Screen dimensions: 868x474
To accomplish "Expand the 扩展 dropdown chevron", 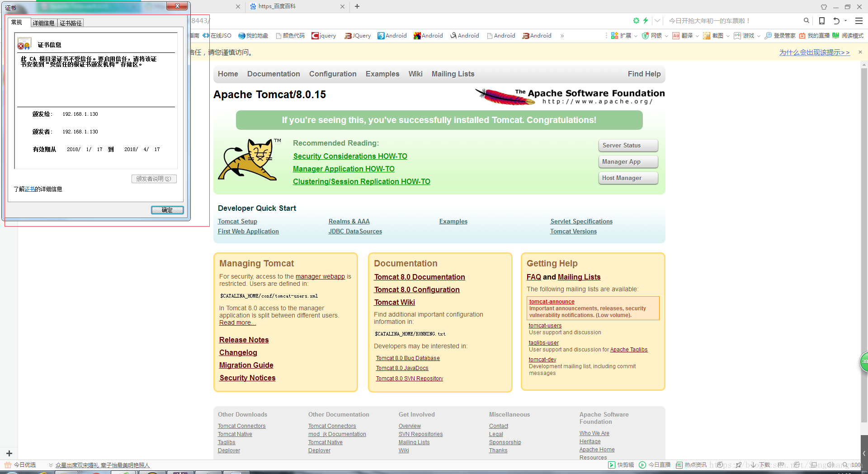I will coord(636,36).
